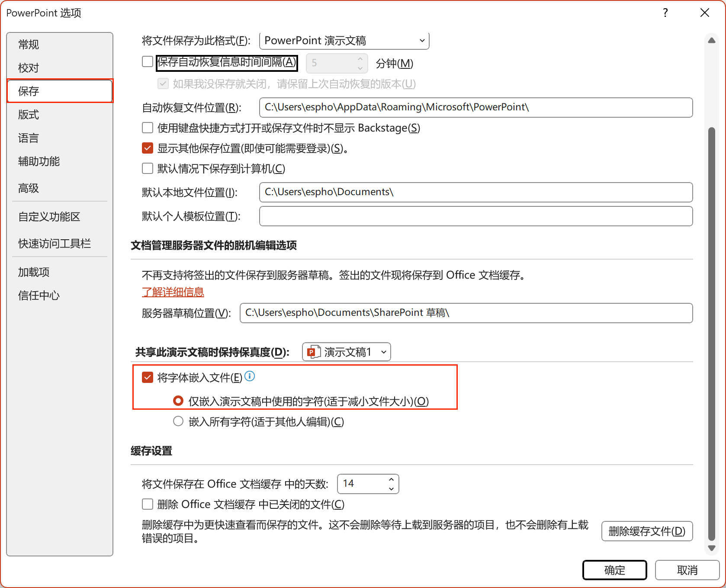Switch to 校对 category
Viewport: 726px width, 588px height.
pos(60,67)
